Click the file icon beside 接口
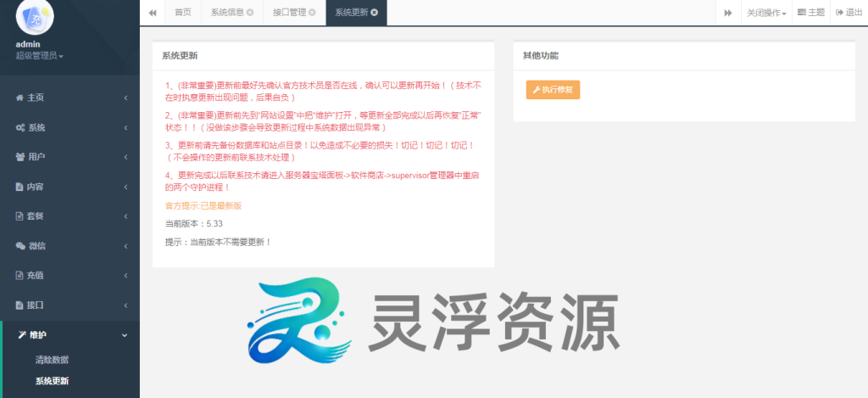This screenshot has height=398, width=868. tap(19, 306)
